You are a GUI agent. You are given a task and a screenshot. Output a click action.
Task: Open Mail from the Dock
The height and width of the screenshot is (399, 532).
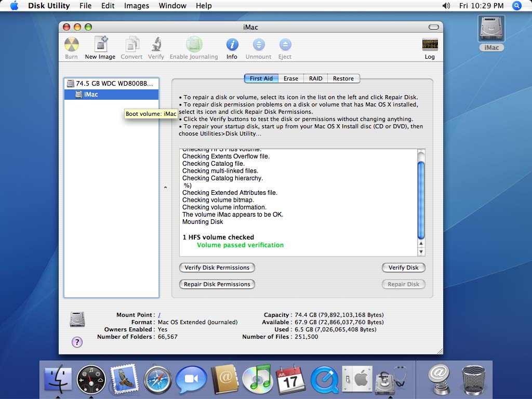coord(124,379)
